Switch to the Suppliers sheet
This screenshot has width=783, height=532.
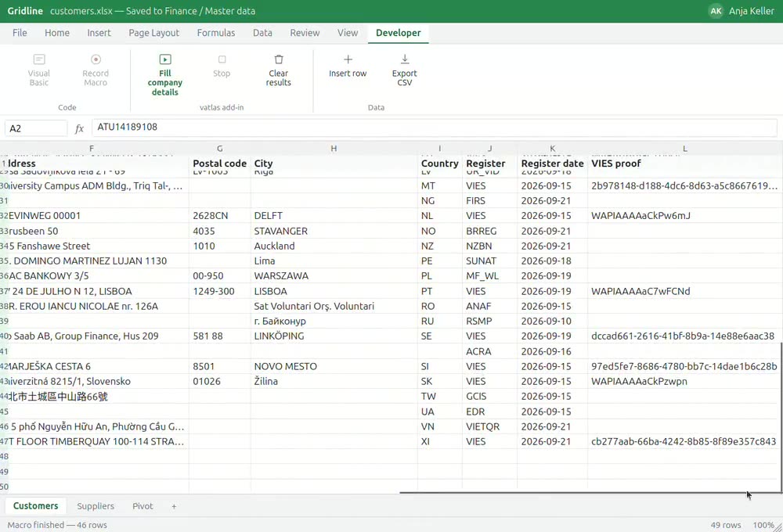pyautogui.click(x=96, y=506)
